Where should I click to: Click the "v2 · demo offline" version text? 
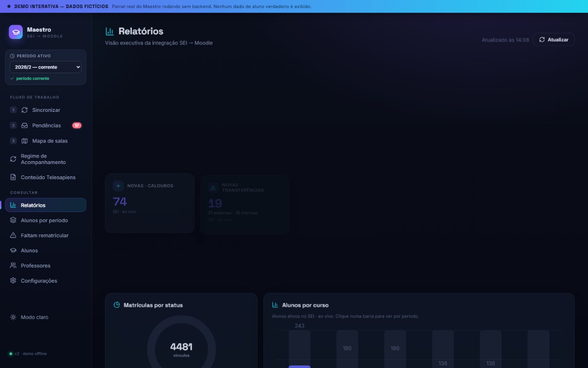pos(31,354)
